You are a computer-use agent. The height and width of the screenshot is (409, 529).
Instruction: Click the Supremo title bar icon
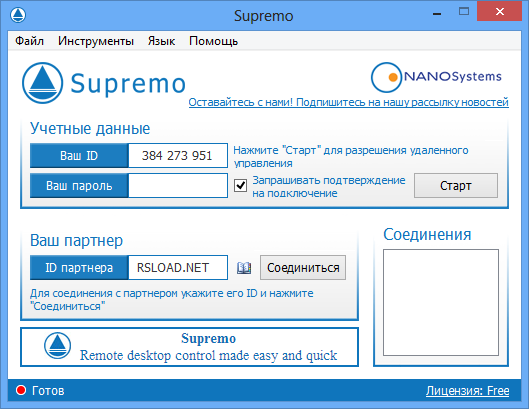click(x=18, y=15)
